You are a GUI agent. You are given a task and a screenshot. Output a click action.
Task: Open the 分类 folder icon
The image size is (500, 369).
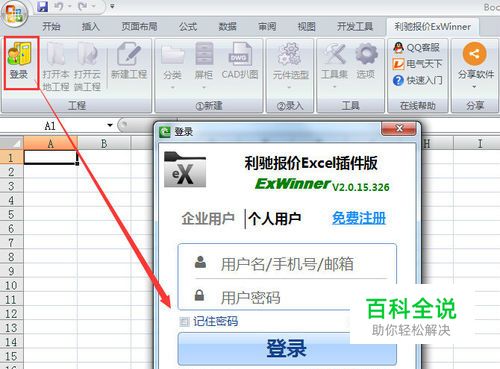pyautogui.click(x=172, y=53)
